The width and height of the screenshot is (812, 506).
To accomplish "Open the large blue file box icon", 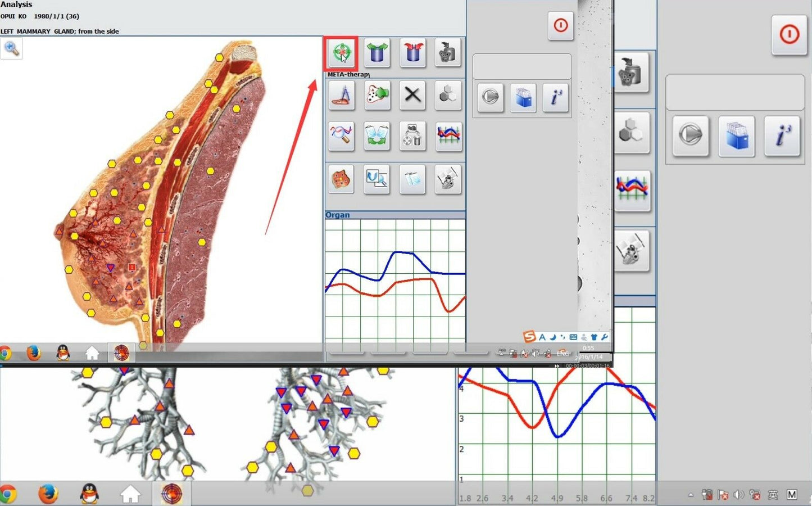I will tap(737, 136).
